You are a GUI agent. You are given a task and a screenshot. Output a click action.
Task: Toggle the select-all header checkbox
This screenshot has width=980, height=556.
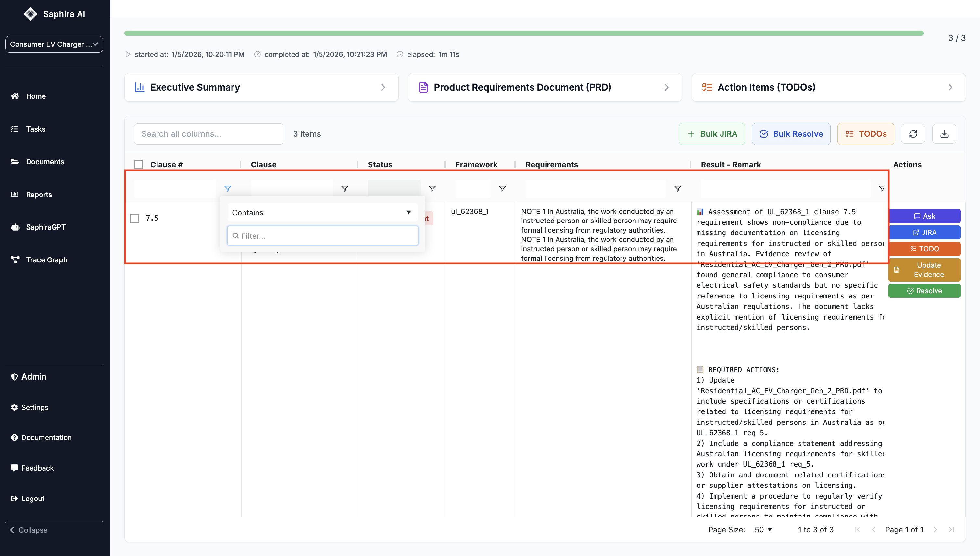tap(139, 164)
